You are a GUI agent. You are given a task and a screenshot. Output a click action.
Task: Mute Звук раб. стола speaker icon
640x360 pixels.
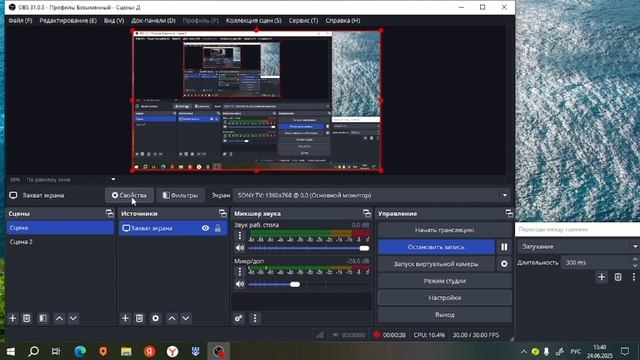pyautogui.click(x=240, y=248)
